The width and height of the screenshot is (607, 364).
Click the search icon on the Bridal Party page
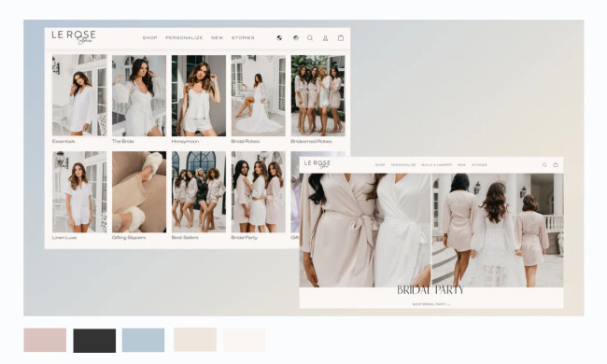[x=544, y=165]
